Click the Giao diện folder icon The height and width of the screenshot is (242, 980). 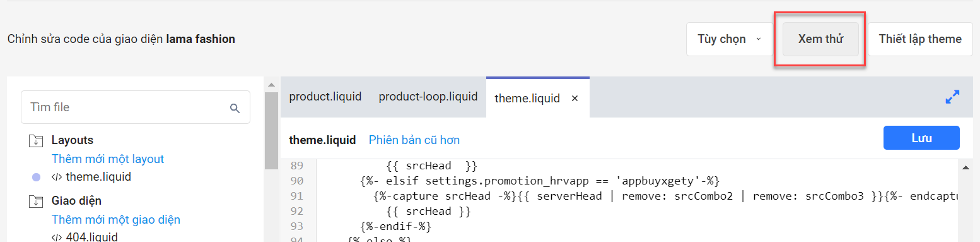pos(35,202)
